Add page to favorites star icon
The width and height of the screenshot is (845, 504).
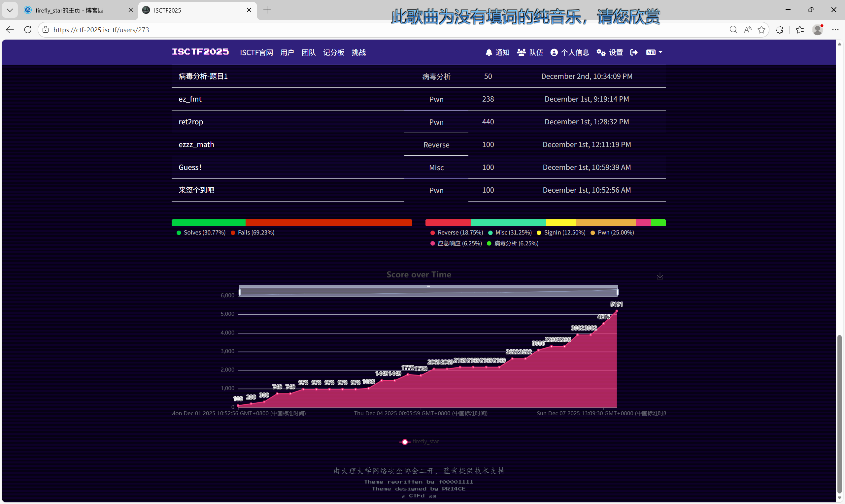point(761,30)
